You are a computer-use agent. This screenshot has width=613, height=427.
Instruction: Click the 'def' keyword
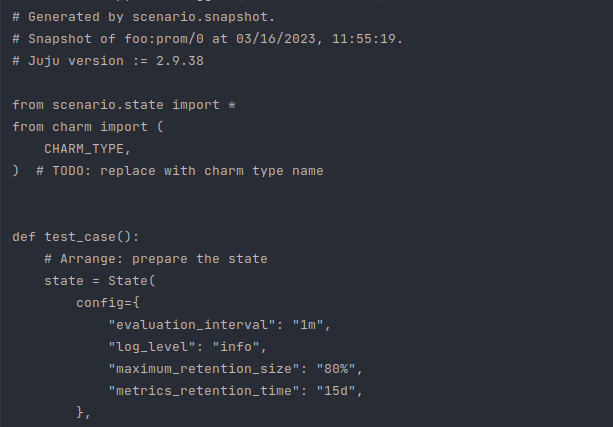click(x=24, y=237)
